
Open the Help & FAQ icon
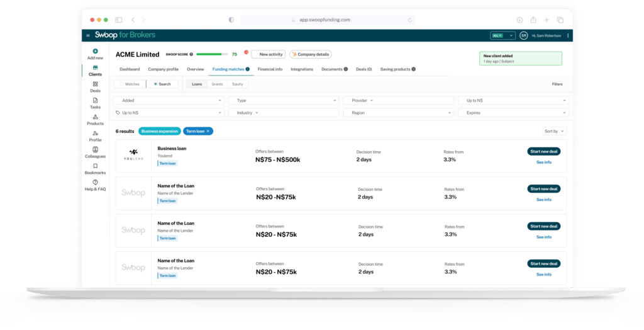click(96, 182)
